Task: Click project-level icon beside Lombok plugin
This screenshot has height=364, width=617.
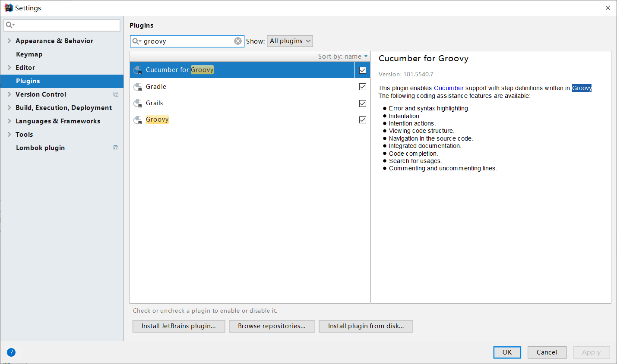Action: pyautogui.click(x=116, y=147)
